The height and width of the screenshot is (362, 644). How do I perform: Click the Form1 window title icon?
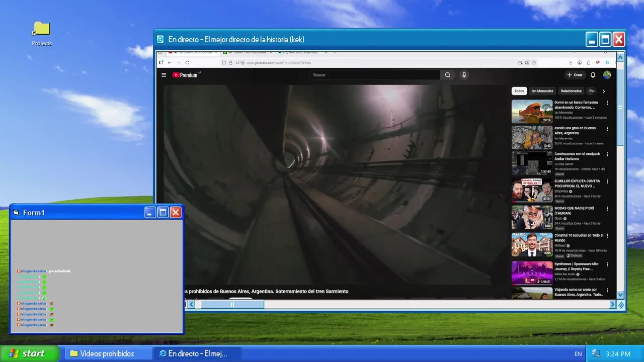point(16,213)
